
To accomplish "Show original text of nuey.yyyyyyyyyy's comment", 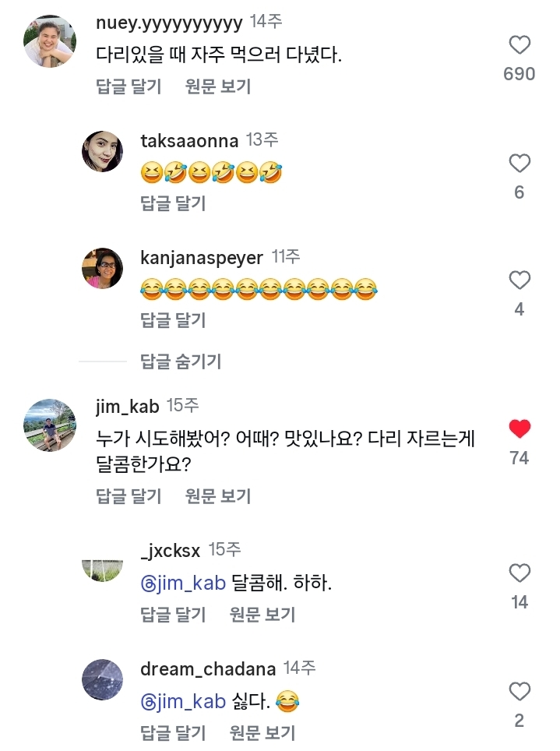I will tap(218, 86).
